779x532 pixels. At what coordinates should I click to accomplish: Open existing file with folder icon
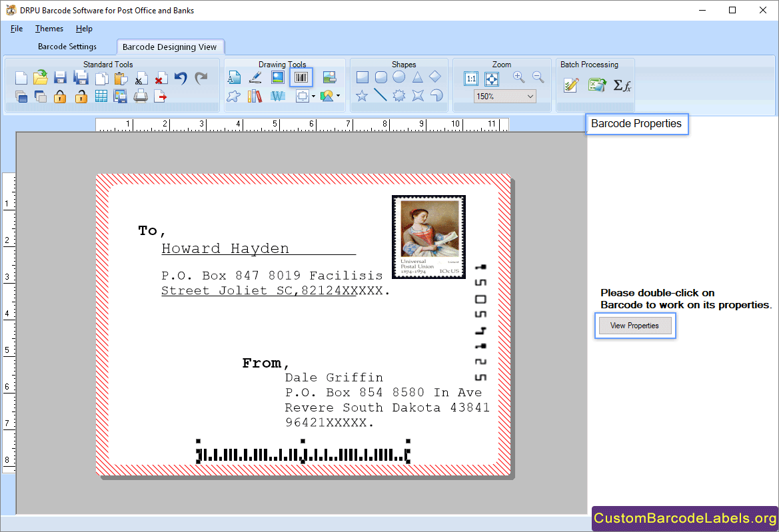click(41, 77)
